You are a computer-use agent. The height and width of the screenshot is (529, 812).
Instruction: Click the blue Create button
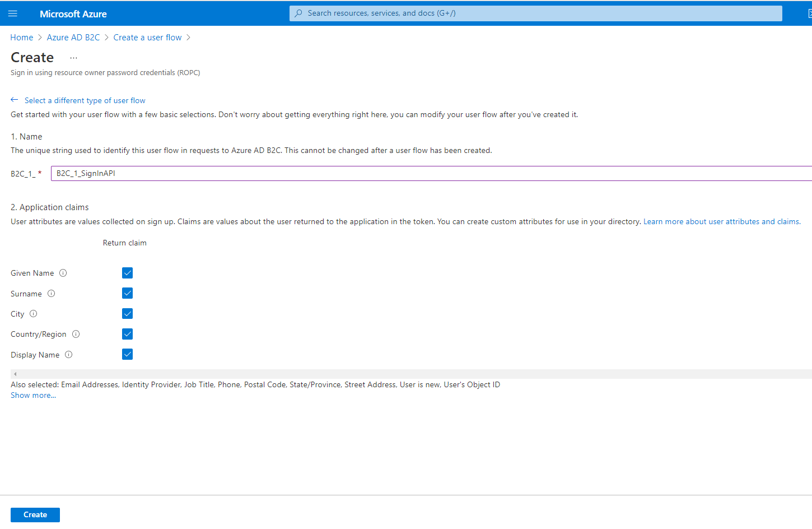[x=35, y=514]
